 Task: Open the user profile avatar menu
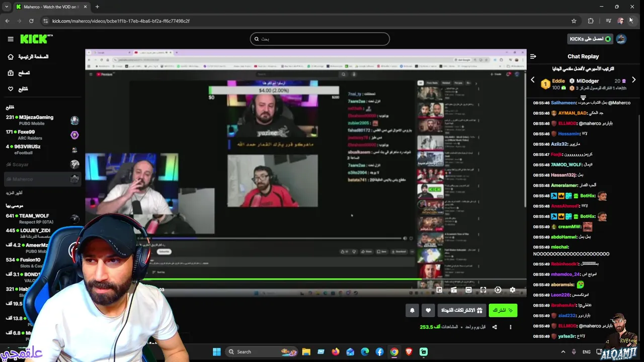(x=621, y=39)
